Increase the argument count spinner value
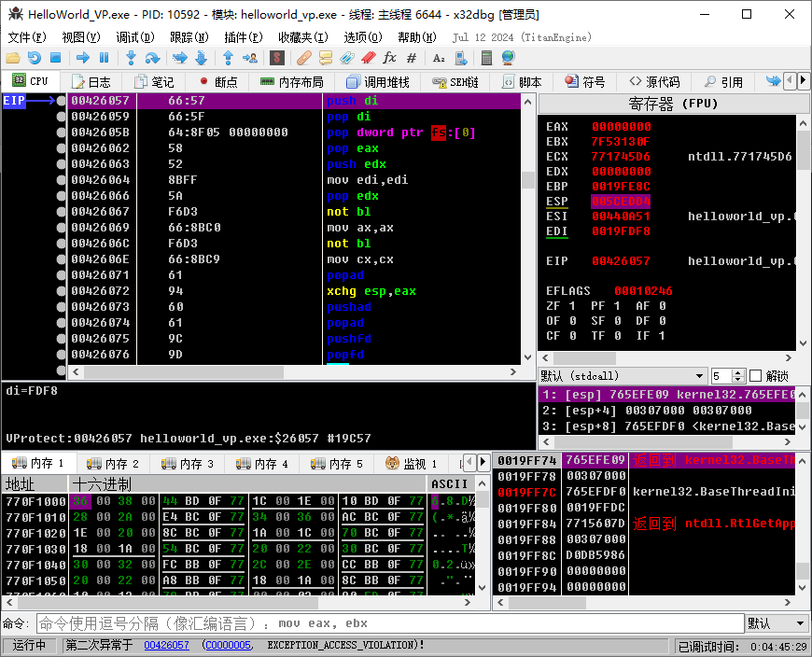The height and width of the screenshot is (657, 812). pyautogui.click(x=739, y=372)
